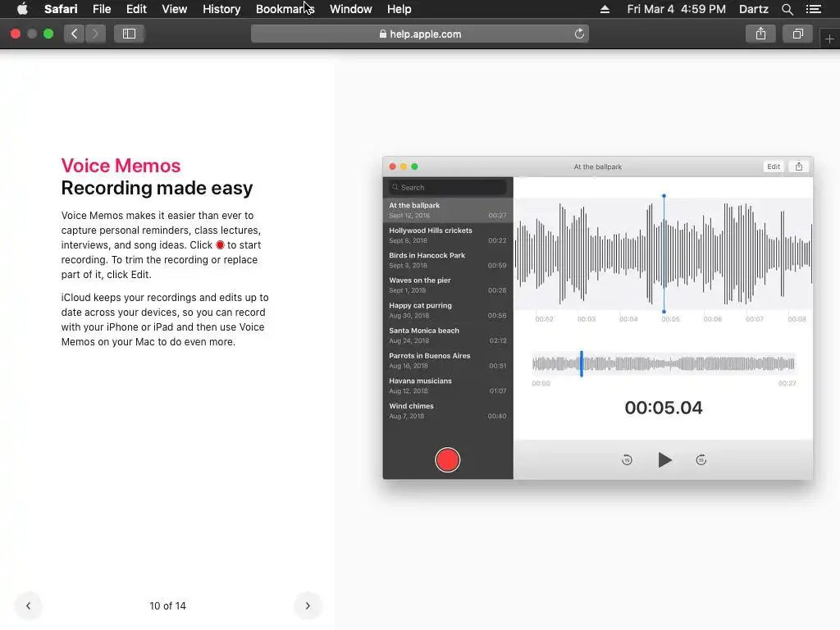Image resolution: width=840 pixels, height=630 pixels.
Task: Open the Help menu
Action: click(399, 9)
